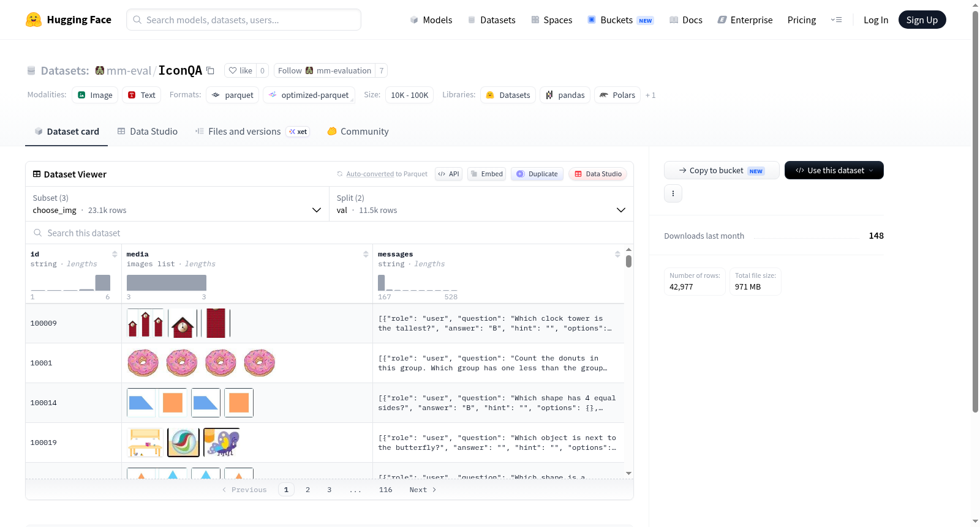Select the optimized-parquet format tag
Viewport: 980px width, 527px height.
(309, 95)
